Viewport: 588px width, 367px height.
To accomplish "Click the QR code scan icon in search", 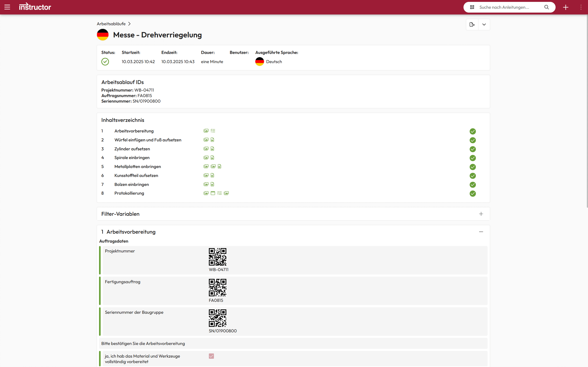I will (472, 7).
